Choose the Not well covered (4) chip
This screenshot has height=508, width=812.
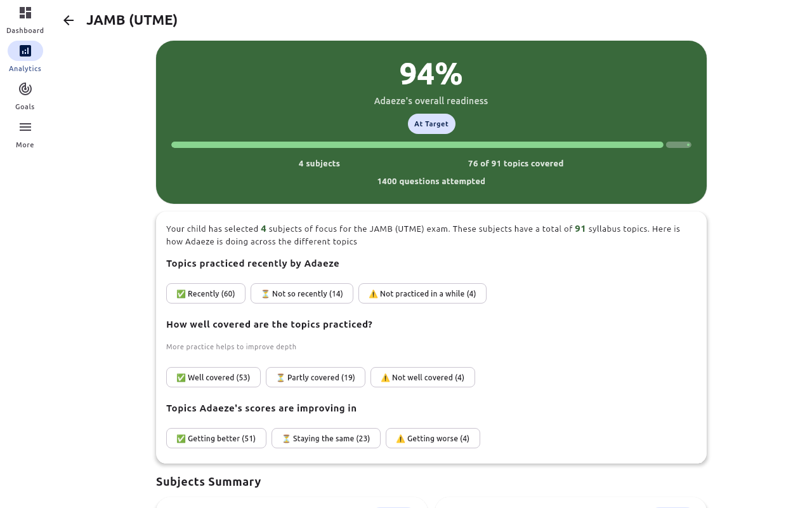422,377
